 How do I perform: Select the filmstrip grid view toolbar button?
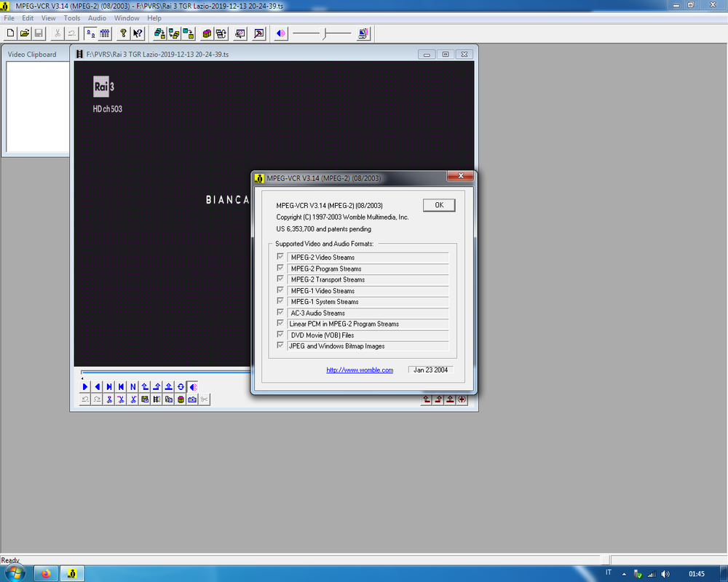point(105,33)
